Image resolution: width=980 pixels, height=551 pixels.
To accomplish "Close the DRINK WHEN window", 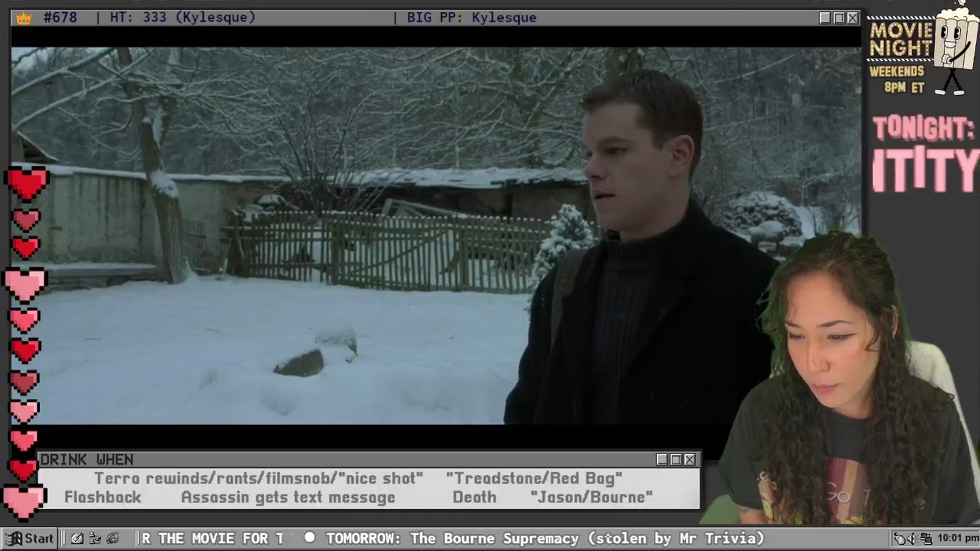I will point(690,460).
